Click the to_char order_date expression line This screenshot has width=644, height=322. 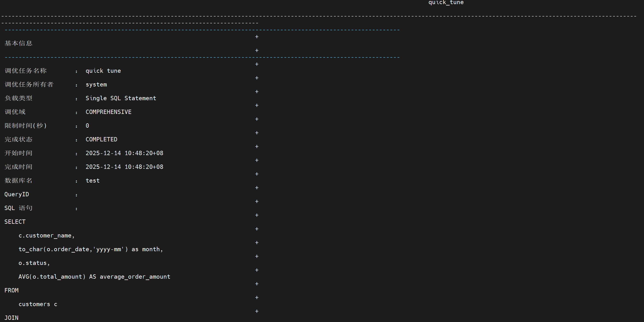[x=91, y=249]
